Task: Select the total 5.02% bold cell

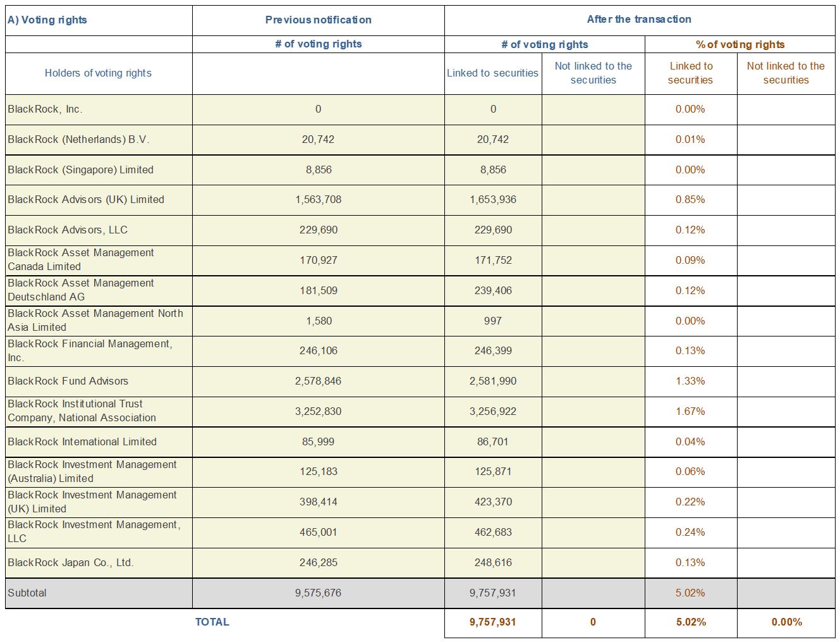Action: [690, 622]
